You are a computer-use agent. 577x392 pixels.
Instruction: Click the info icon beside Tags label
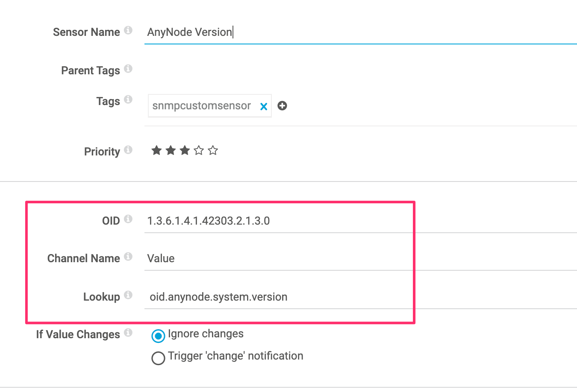click(x=128, y=99)
